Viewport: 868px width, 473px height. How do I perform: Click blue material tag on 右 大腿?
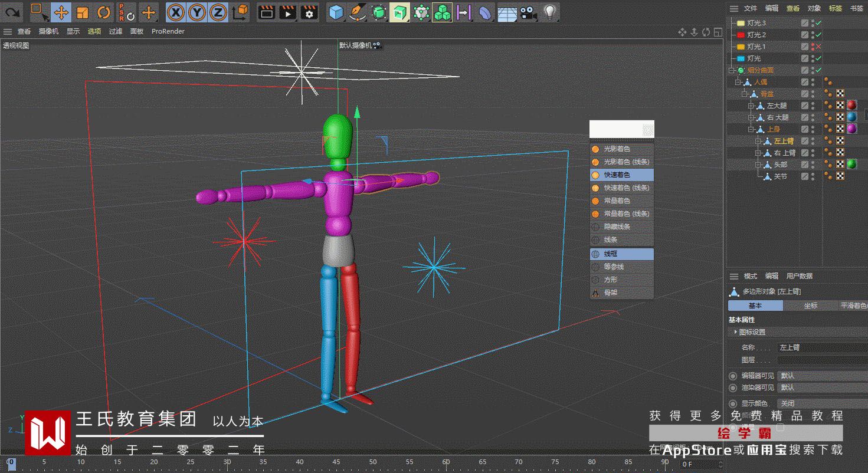point(851,117)
